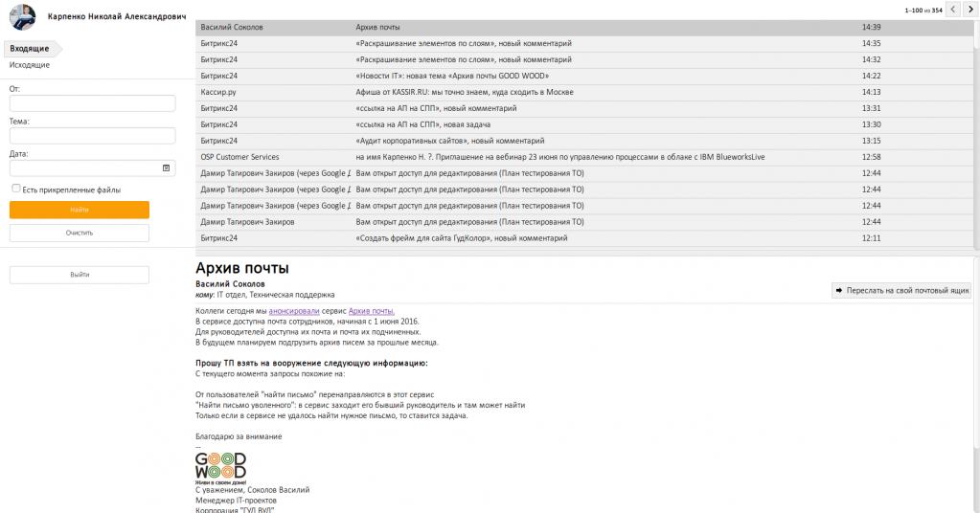Enable the attached files checkbox

click(x=16, y=189)
